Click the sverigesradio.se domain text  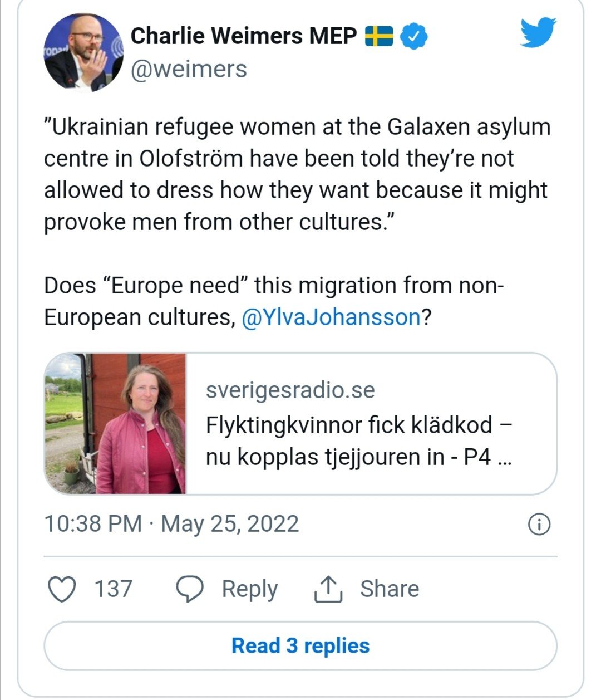(290, 390)
